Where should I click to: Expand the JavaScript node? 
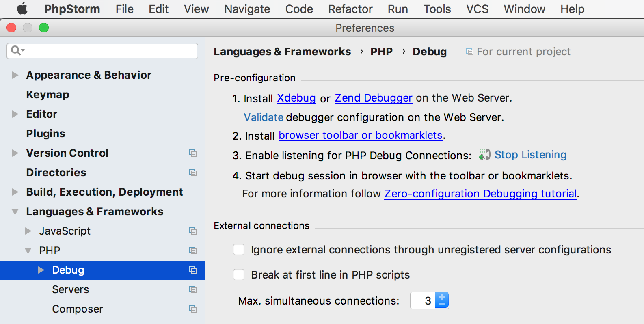pos(28,231)
